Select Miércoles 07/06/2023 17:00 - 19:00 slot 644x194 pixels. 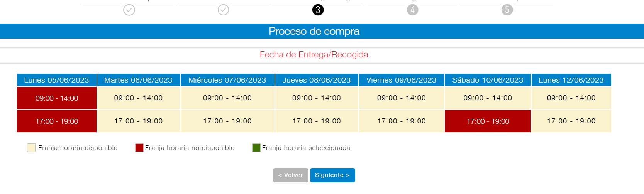click(227, 121)
